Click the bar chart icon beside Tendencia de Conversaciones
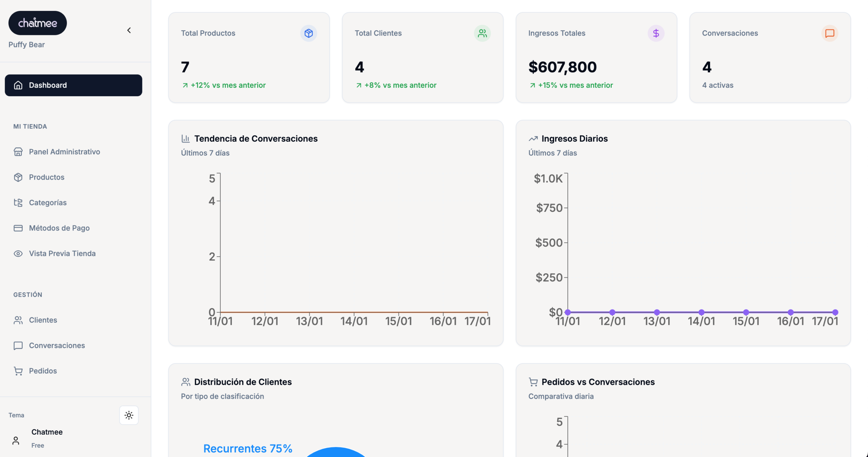 [x=185, y=139]
